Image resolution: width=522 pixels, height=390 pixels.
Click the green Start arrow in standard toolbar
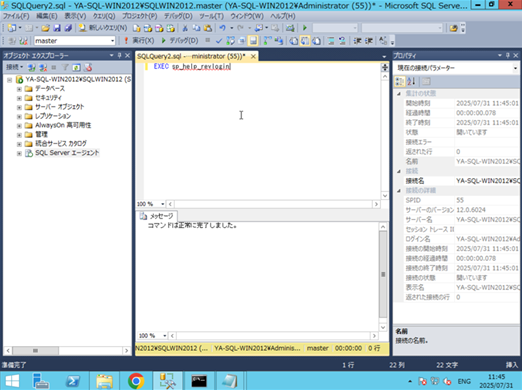(305, 28)
